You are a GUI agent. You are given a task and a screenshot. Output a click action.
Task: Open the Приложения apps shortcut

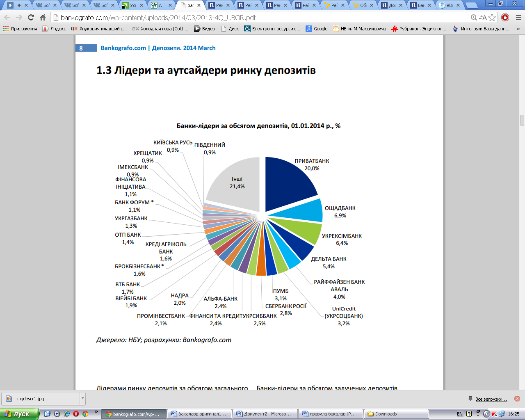[x=20, y=29]
